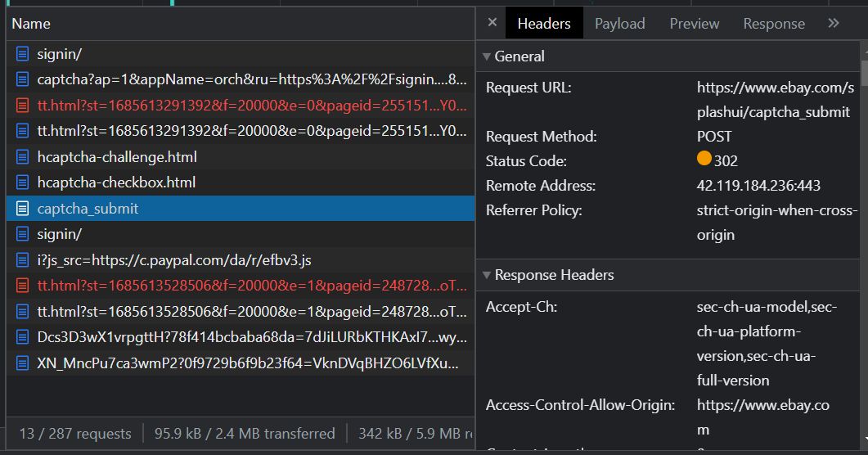Select the first signin/ request
This screenshot has width=868, height=455.
pyautogui.click(x=241, y=54)
